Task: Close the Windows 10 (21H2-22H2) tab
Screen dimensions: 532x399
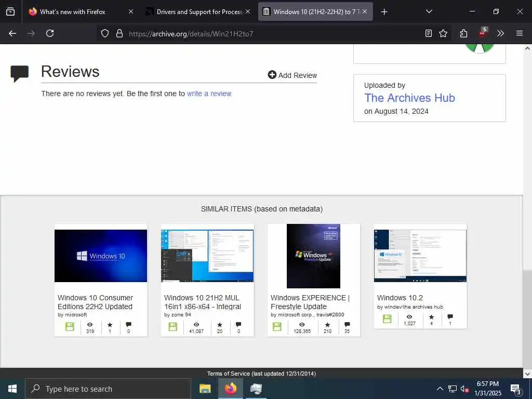Action: pos(365,11)
